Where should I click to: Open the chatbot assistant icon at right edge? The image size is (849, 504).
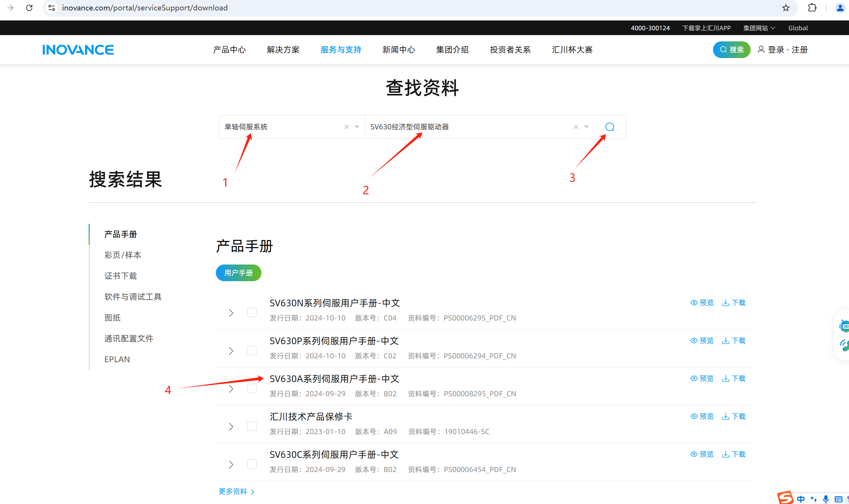tap(844, 326)
